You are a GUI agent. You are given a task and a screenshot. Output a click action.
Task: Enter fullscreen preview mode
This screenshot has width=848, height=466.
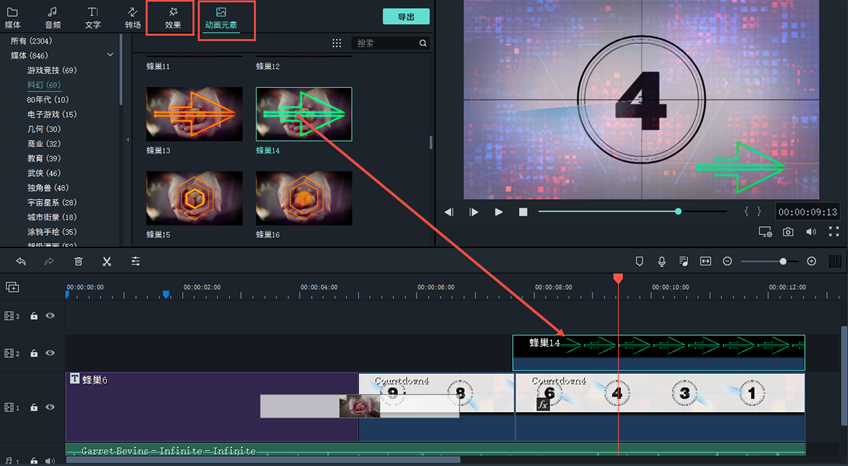[833, 232]
